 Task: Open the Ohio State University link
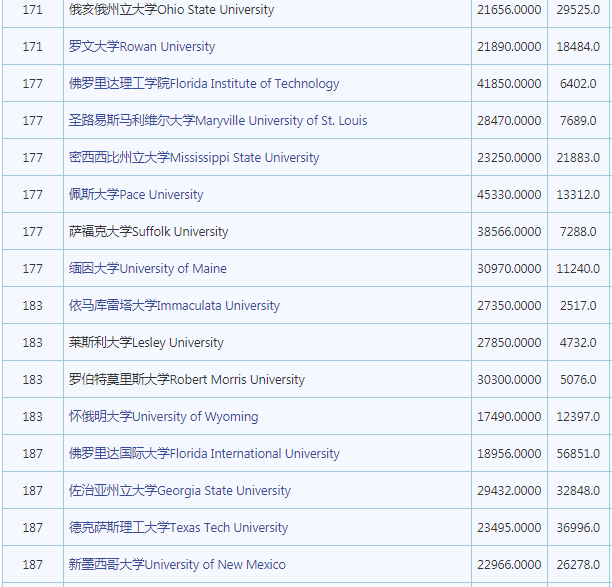pos(171,10)
